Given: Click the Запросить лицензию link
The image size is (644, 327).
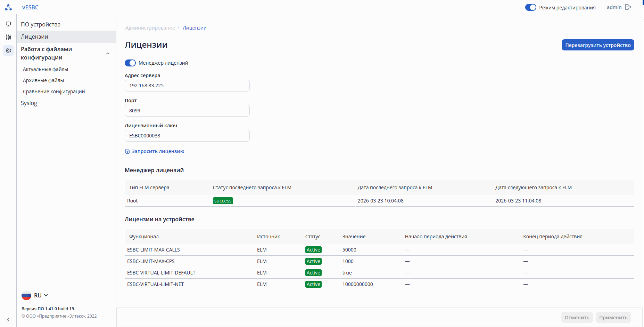Looking at the screenshot, I should click(158, 151).
